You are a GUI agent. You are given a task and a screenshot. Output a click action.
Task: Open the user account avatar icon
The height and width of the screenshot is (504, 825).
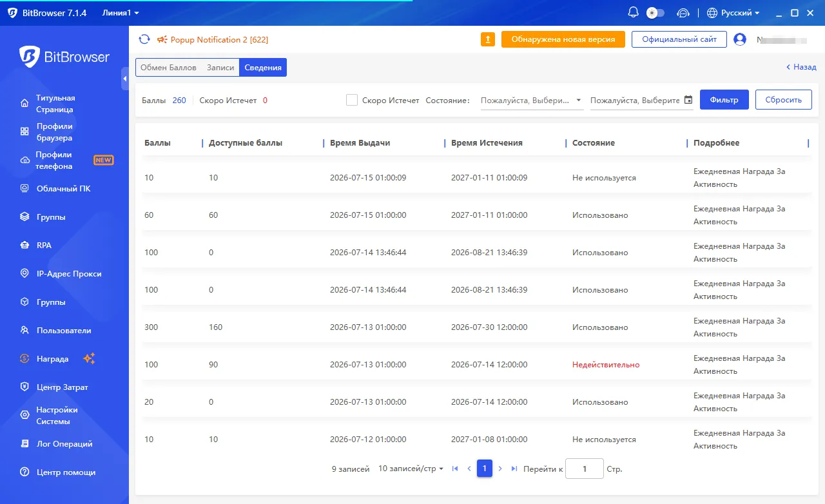pos(740,39)
